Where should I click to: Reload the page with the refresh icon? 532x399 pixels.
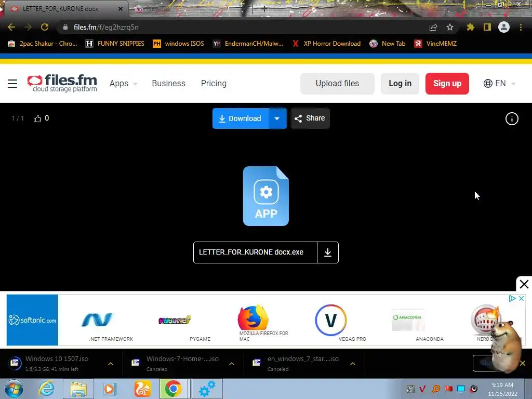45,27
